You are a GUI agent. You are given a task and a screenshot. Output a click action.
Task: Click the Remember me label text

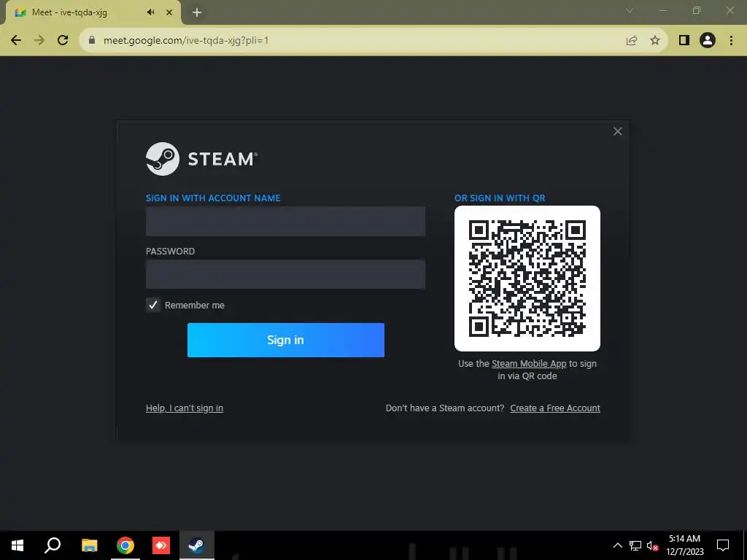(194, 306)
